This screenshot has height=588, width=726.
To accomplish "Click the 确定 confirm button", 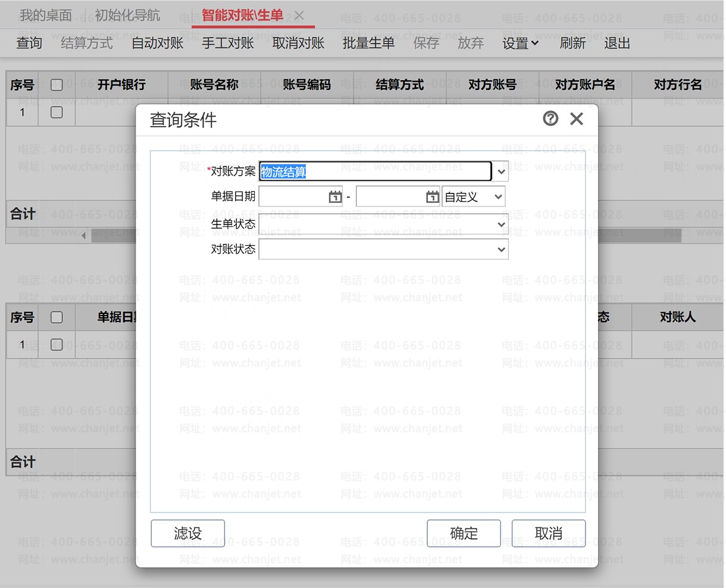I will click(464, 533).
